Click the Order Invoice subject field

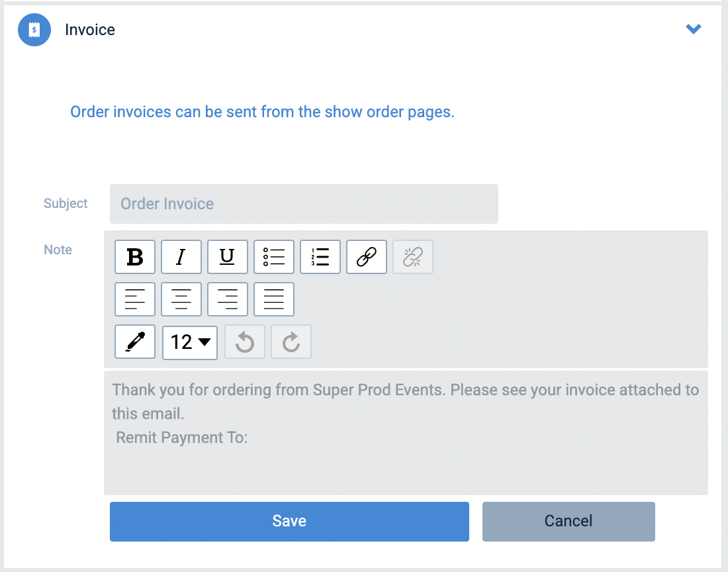coord(304,203)
